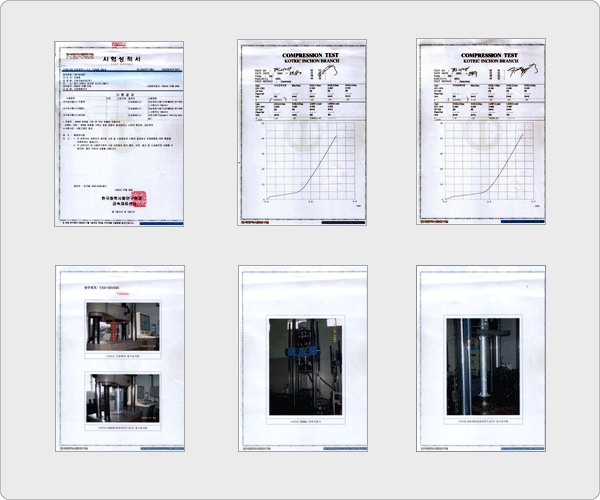The width and height of the screenshot is (600, 500).
Task: Click red seal stamp on test certificate
Action: click(x=139, y=199)
